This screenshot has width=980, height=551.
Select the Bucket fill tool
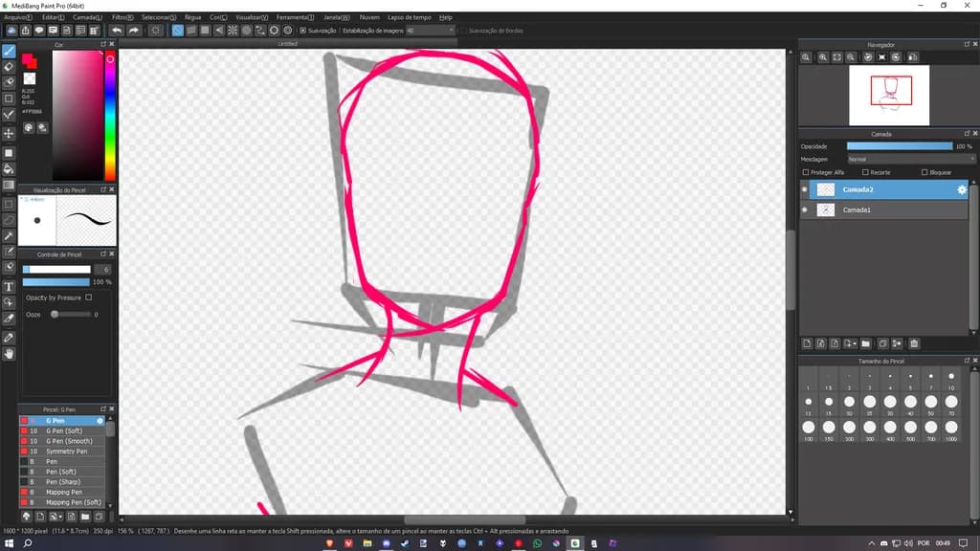[9, 168]
